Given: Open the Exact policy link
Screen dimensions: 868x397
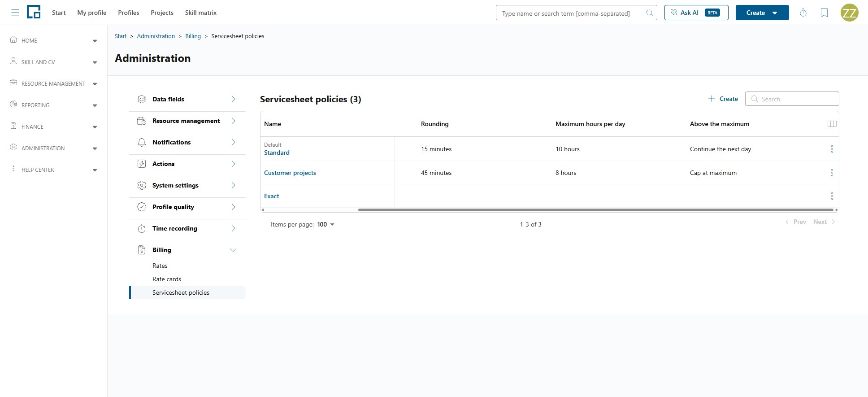Looking at the screenshot, I should 272,196.
